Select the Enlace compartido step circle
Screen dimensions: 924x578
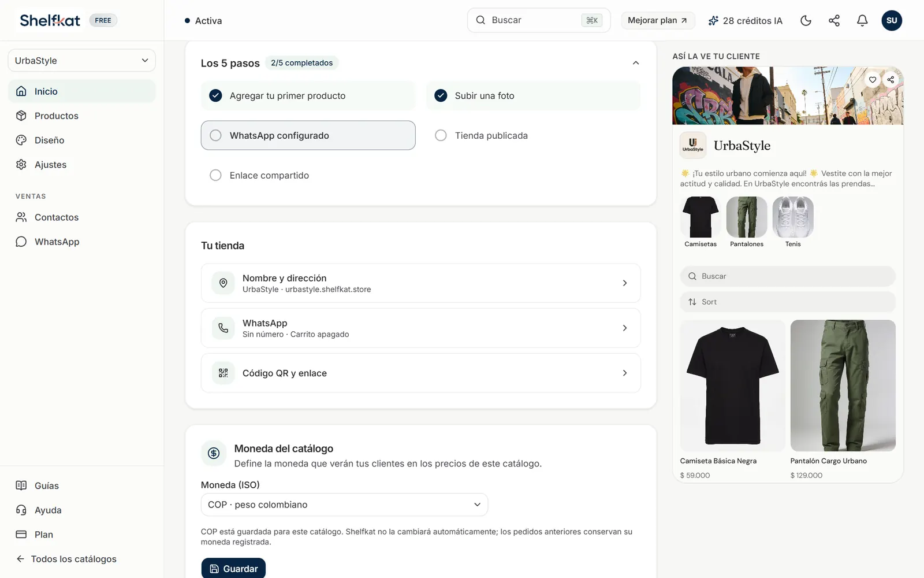(x=215, y=175)
